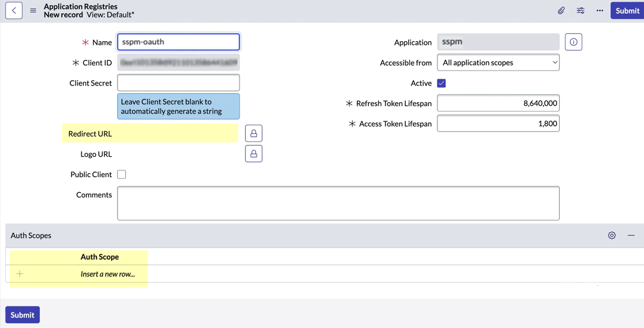
Task: Click the Application info icon
Action: [573, 42]
